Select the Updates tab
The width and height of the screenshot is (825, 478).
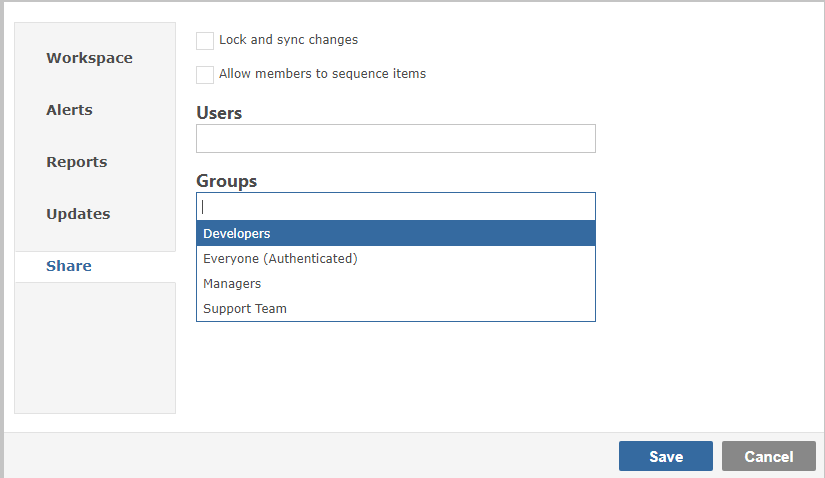tap(78, 214)
